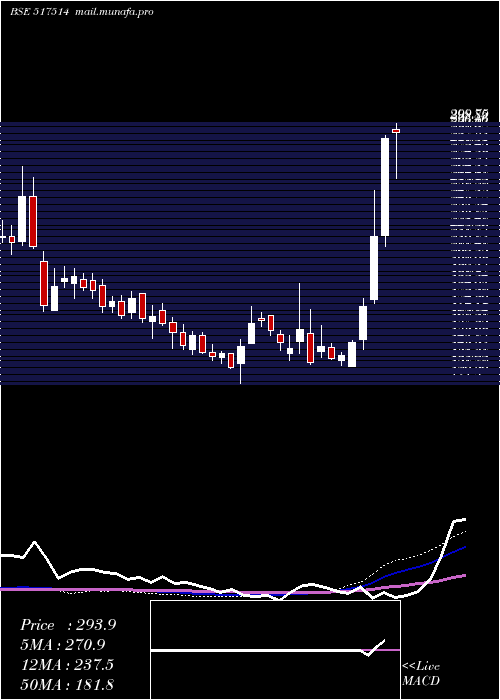500x700 pixels.
Task: Click the 'BSE 517514' chart title text
Action: coord(39,12)
